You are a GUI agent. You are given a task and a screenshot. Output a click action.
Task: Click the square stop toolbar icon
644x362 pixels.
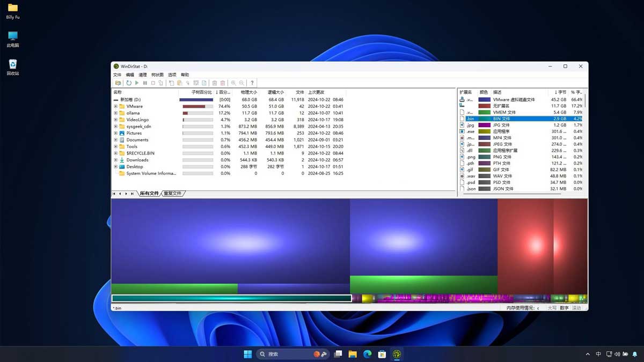click(153, 83)
